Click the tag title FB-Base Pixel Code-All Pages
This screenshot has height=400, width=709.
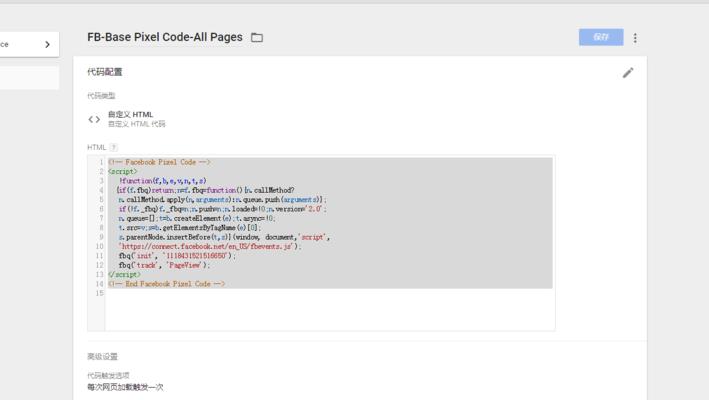[x=165, y=37]
